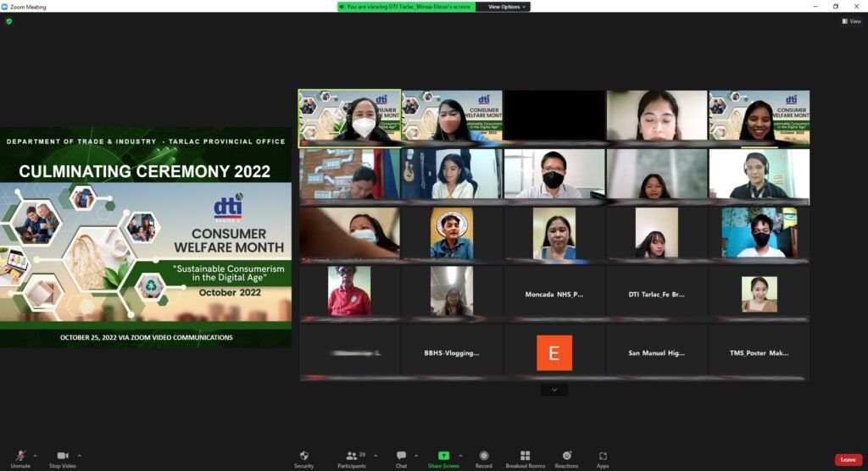Select man with headset video tile
868x471 pixels.
click(x=759, y=175)
